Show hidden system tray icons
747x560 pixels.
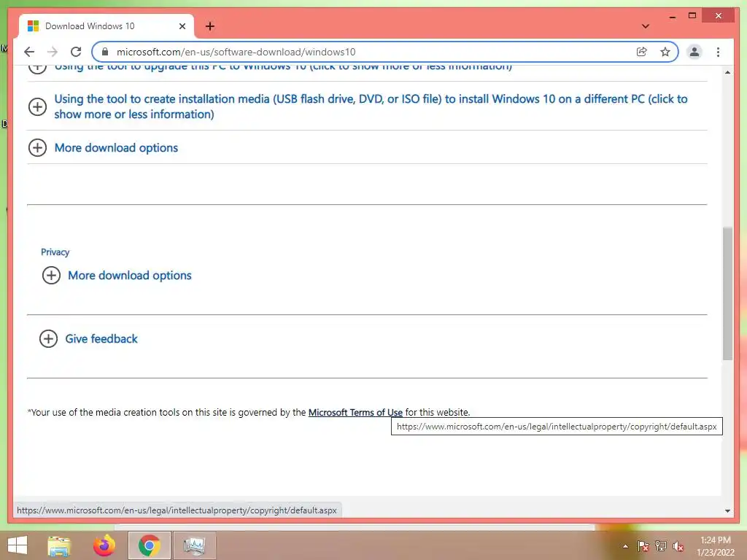tap(625, 546)
